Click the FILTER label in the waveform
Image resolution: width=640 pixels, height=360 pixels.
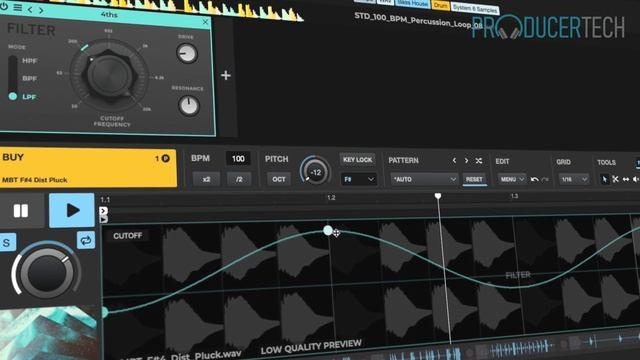[x=518, y=276]
